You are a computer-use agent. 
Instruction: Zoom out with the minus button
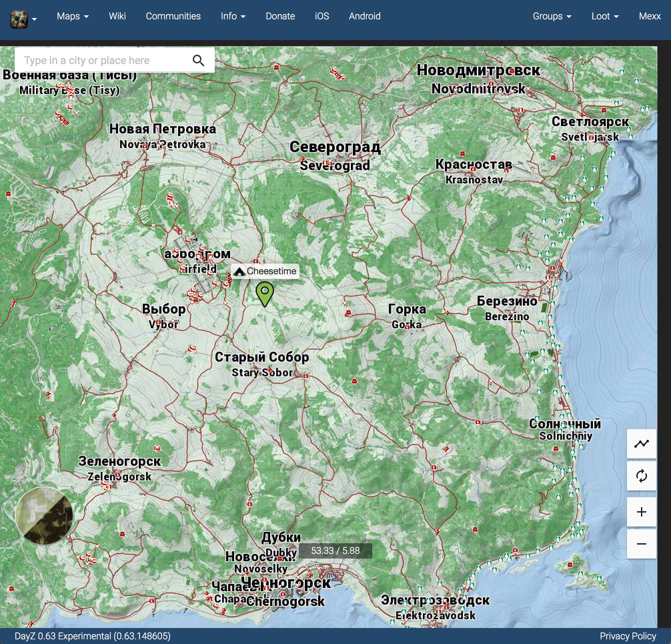[x=641, y=544]
